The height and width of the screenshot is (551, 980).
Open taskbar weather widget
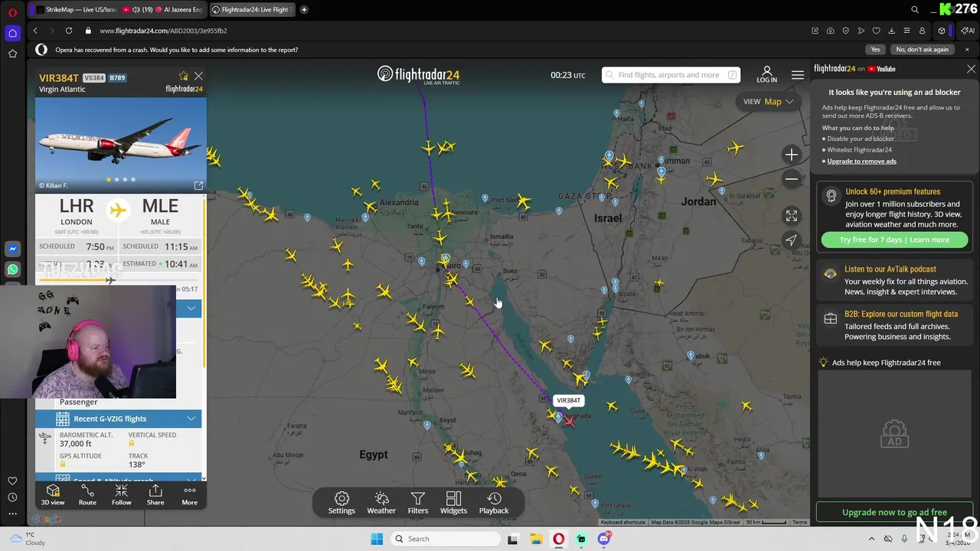28,539
